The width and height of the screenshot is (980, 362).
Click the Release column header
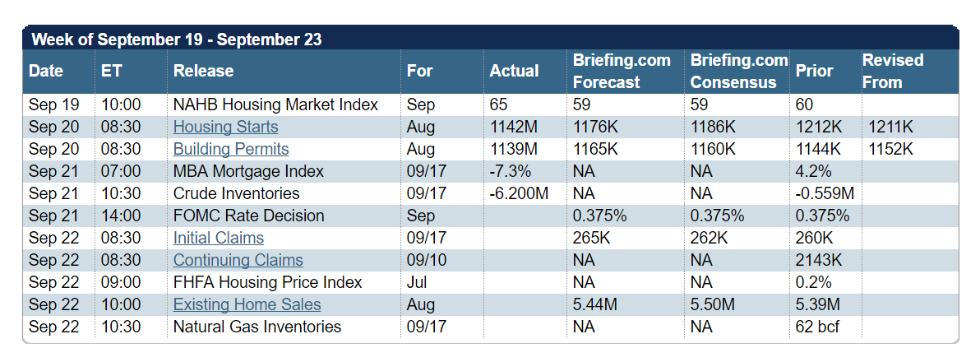point(203,72)
